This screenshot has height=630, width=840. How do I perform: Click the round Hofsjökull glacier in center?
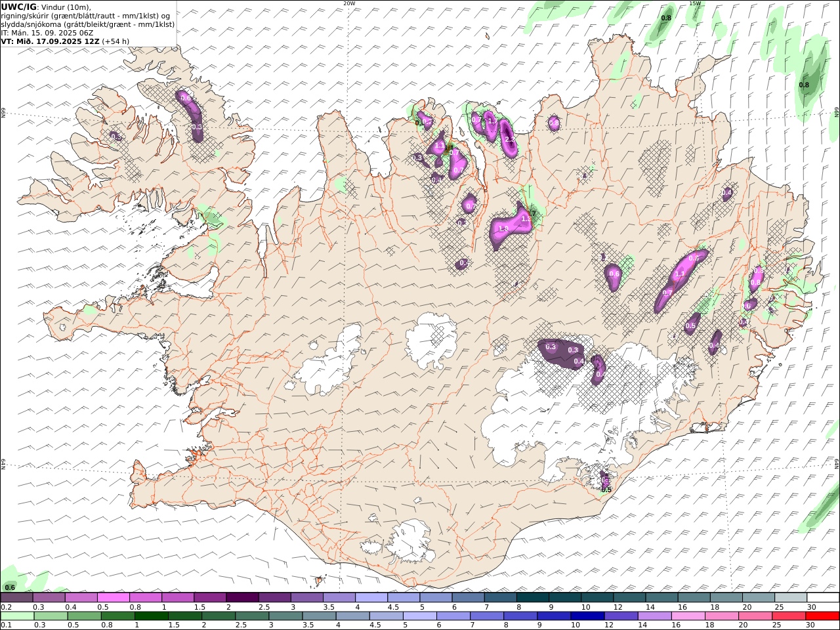431,339
